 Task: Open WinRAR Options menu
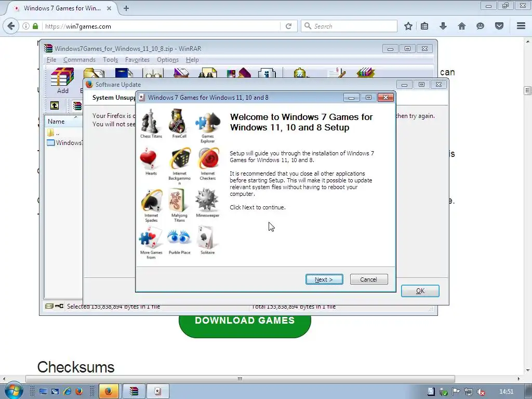click(168, 60)
